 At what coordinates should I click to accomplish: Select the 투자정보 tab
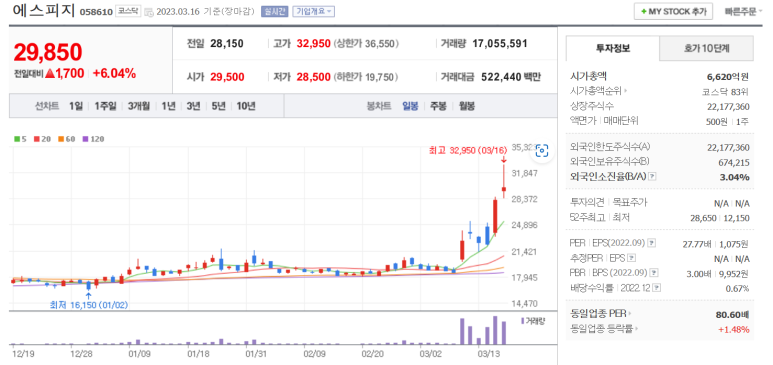[613, 48]
